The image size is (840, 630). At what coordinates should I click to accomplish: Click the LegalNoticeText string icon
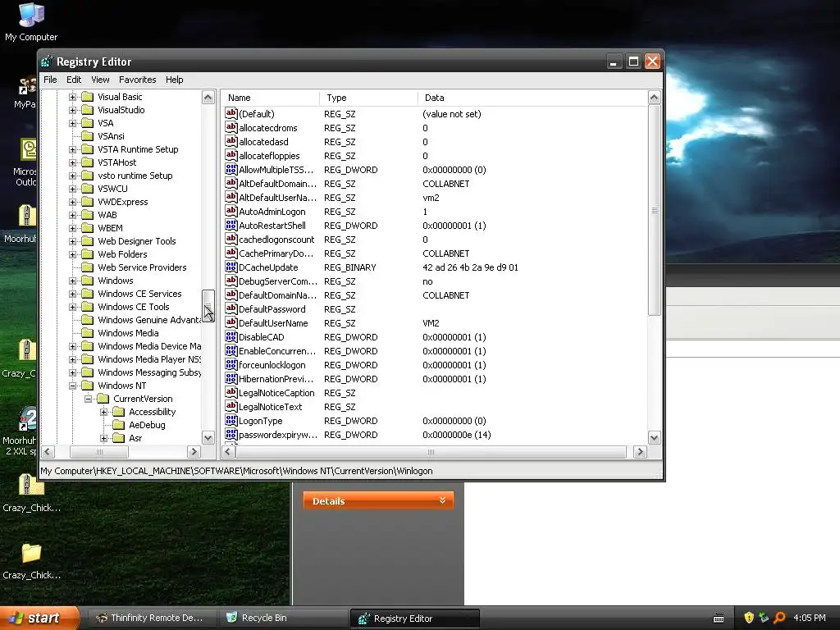pyautogui.click(x=231, y=406)
